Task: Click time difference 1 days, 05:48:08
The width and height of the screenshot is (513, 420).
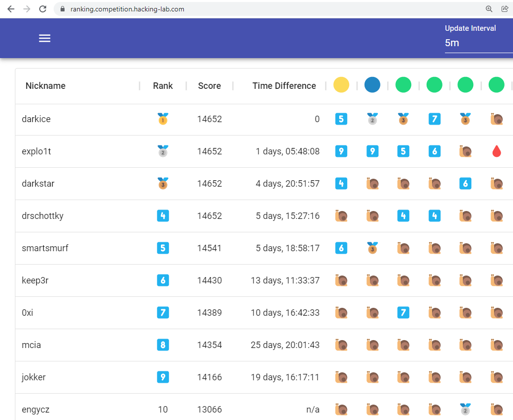Action: [288, 151]
